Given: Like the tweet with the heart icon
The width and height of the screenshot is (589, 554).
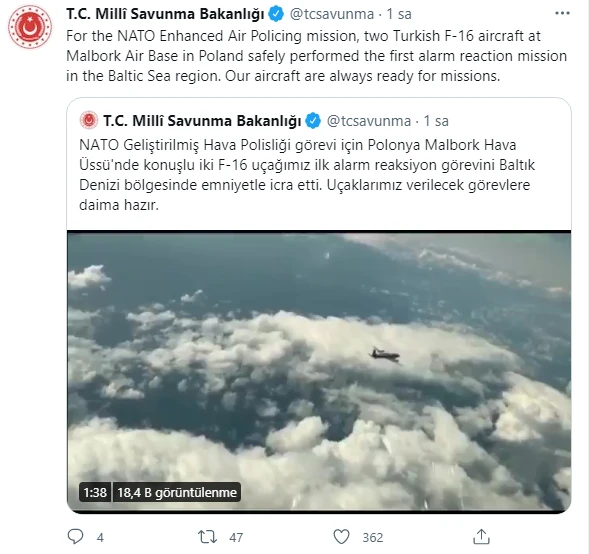Looking at the screenshot, I should tap(341, 537).
